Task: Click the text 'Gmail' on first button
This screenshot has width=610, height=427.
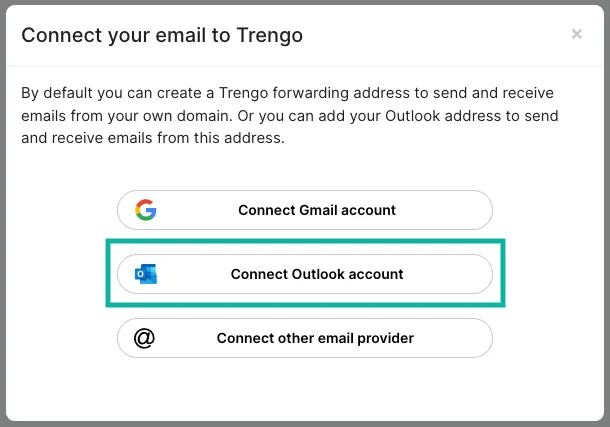Action: (x=318, y=210)
